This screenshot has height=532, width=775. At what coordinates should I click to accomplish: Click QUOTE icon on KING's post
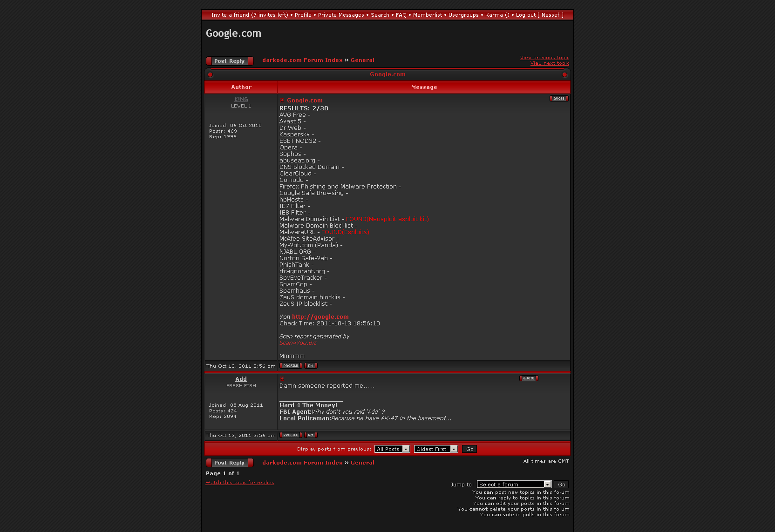point(559,99)
